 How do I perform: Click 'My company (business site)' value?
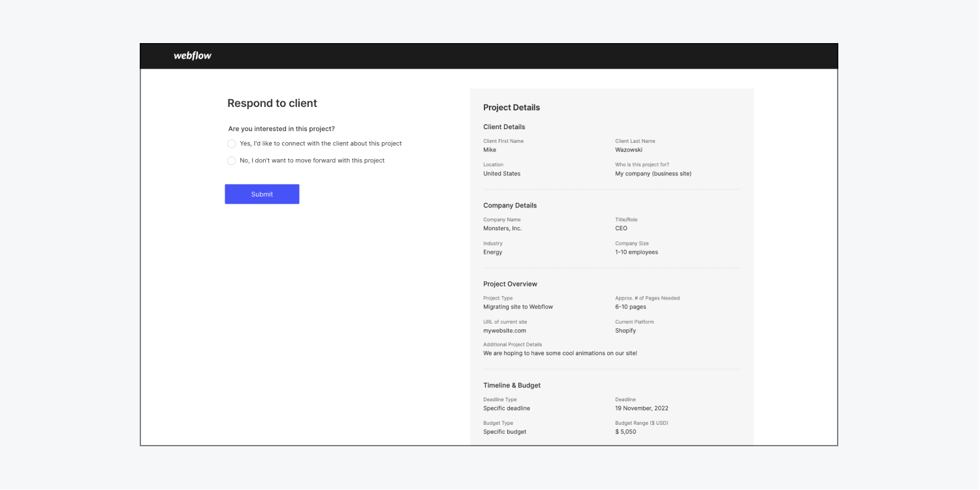(653, 174)
